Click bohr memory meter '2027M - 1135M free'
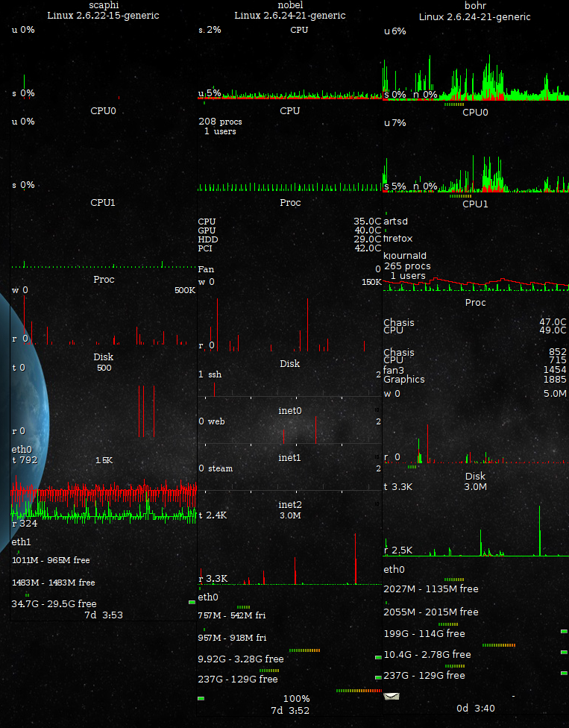Image resolution: width=569 pixels, height=728 pixels. click(x=431, y=589)
